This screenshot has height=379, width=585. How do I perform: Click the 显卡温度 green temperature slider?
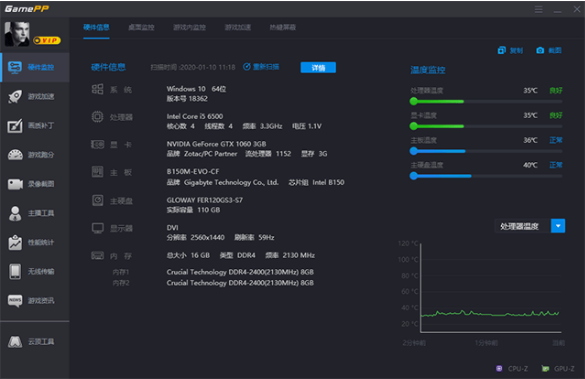click(x=486, y=126)
